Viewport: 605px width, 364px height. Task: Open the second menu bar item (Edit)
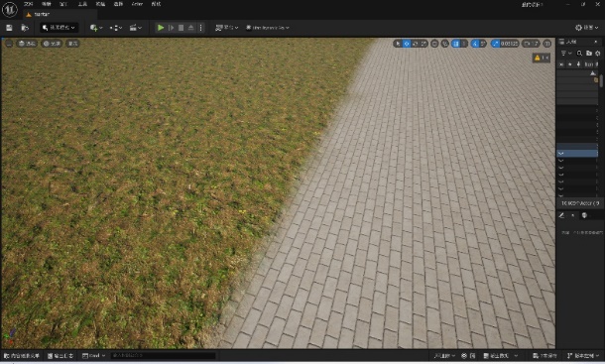[47, 4]
